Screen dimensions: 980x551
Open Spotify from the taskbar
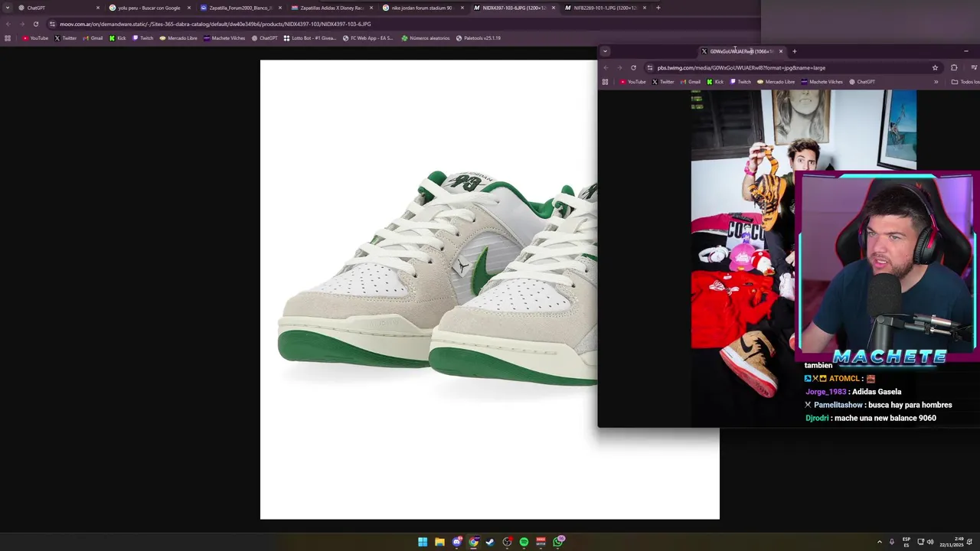[524, 542]
